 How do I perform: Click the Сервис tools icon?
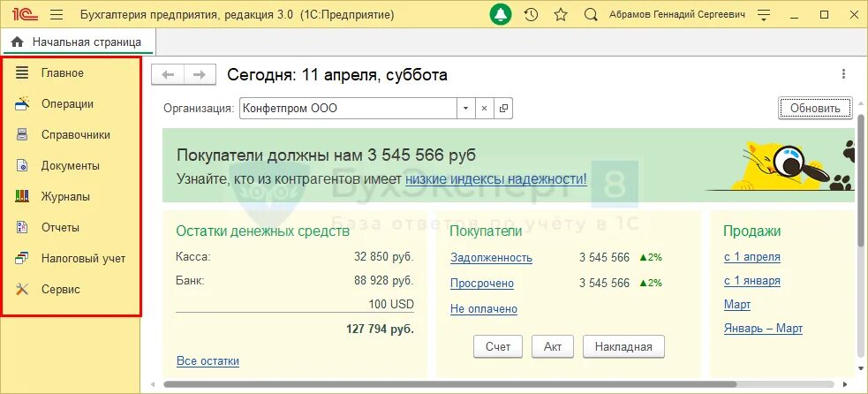[x=22, y=289]
